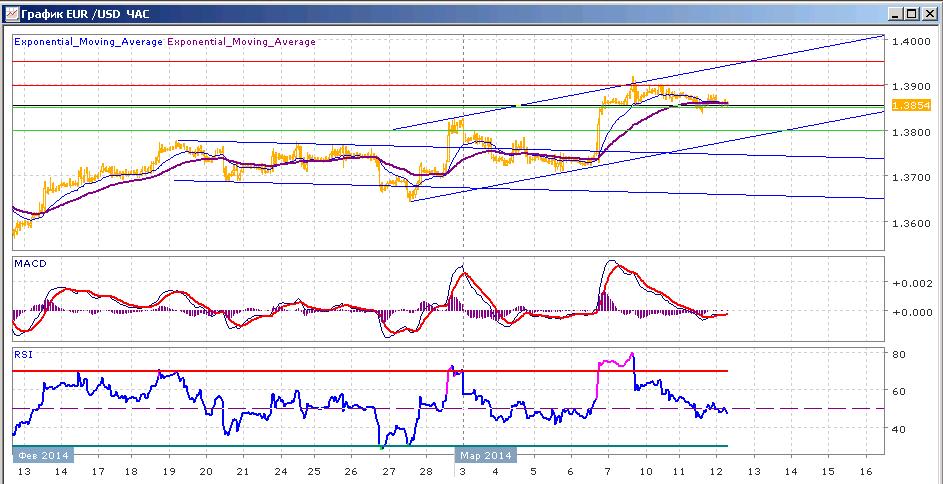
Task: Click the chart icon in the title bar
Action: click(x=11, y=13)
